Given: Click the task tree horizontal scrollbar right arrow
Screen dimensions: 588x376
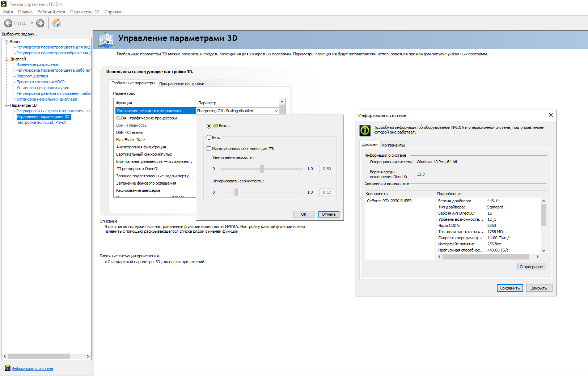Looking at the screenshot, I should [x=88, y=356].
